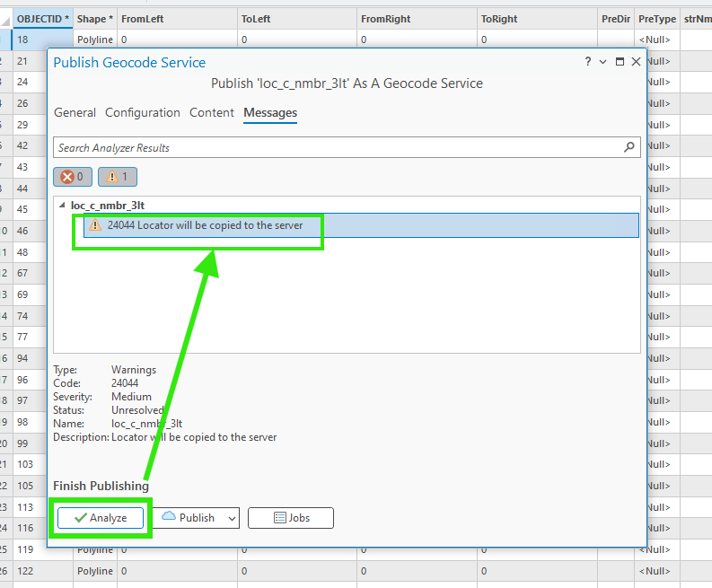Open the pane options chevron menu
Image resolution: width=712 pixels, height=588 pixels.
click(603, 62)
